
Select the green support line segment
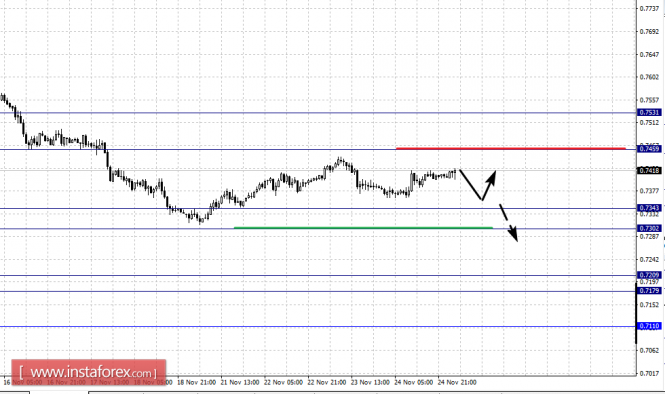tap(363, 228)
